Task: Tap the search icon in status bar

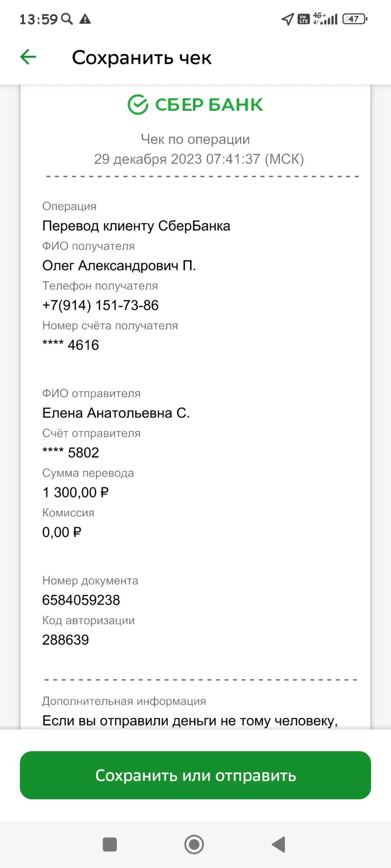Action: 67,19
